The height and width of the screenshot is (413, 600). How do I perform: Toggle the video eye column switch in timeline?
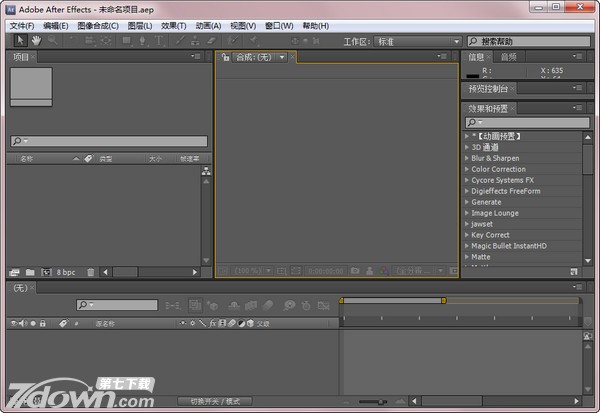pos(13,324)
